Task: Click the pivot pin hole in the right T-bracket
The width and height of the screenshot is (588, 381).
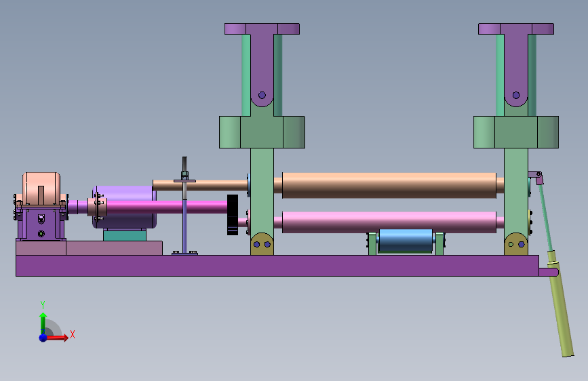Action: pyautogui.click(x=516, y=95)
